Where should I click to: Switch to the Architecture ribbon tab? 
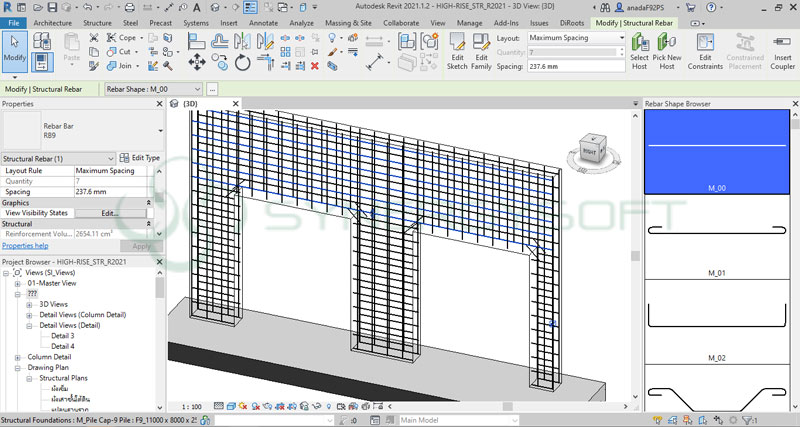point(53,21)
